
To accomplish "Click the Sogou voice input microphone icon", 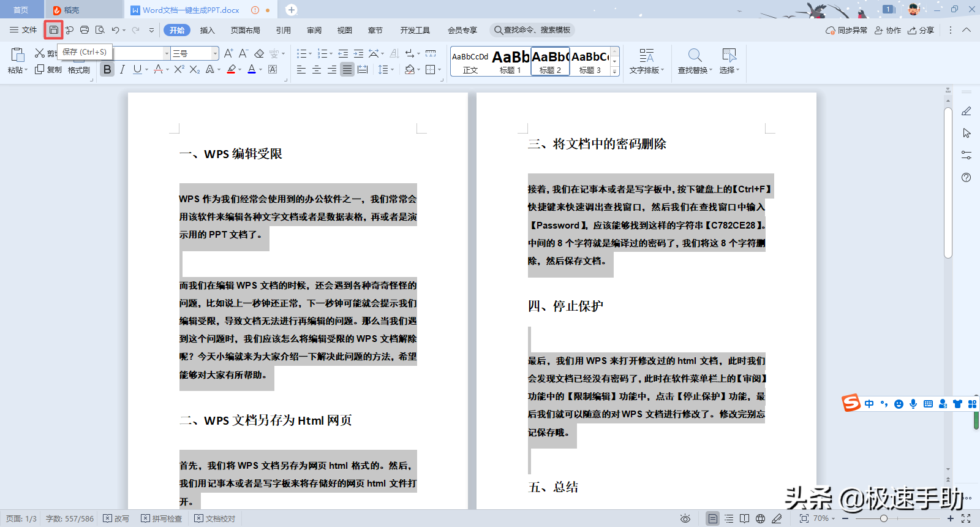I will (x=913, y=404).
